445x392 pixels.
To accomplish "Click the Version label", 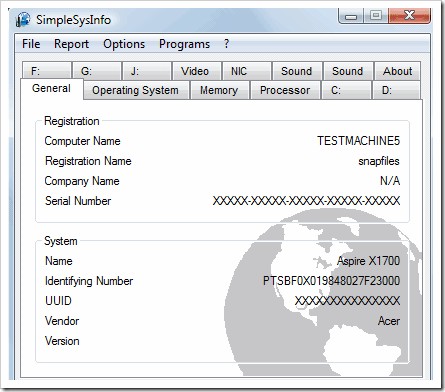I will pos(62,341).
